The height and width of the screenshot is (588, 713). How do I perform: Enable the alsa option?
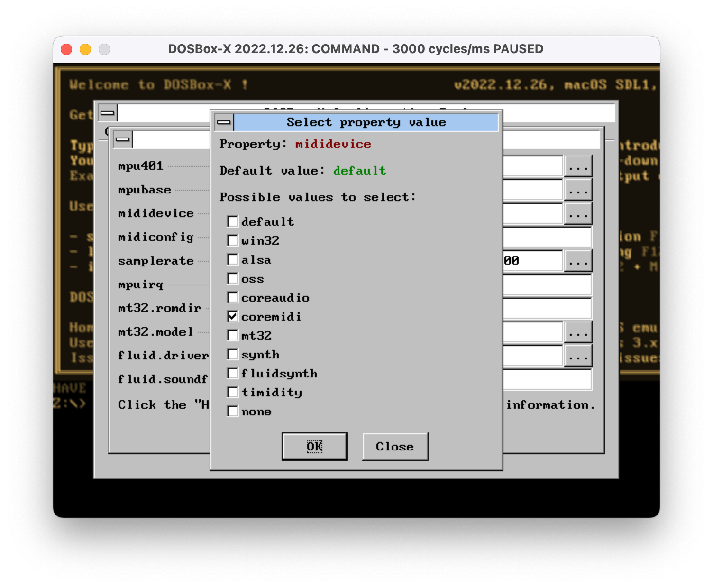[x=232, y=259]
